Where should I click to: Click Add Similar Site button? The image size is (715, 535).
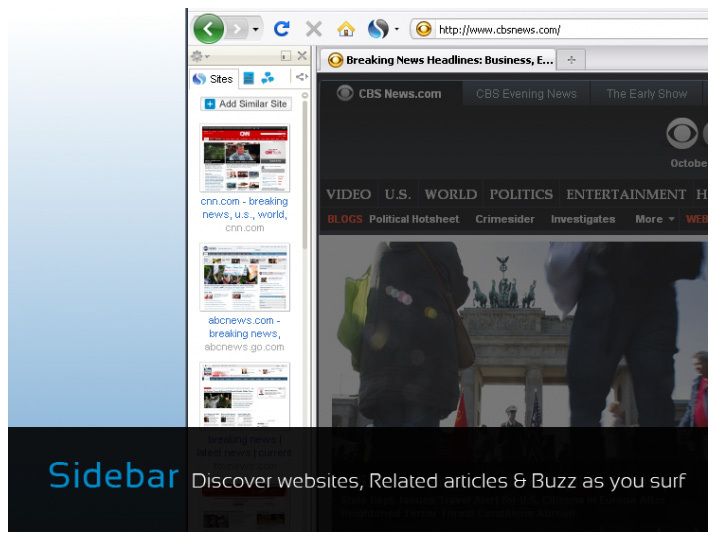[x=246, y=104]
